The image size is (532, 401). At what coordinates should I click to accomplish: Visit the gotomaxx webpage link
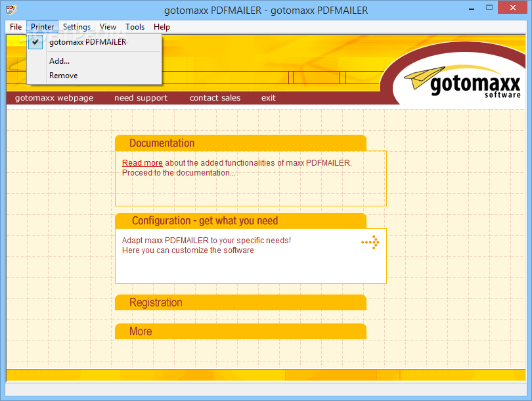pyautogui.click(x=54, y=98)
